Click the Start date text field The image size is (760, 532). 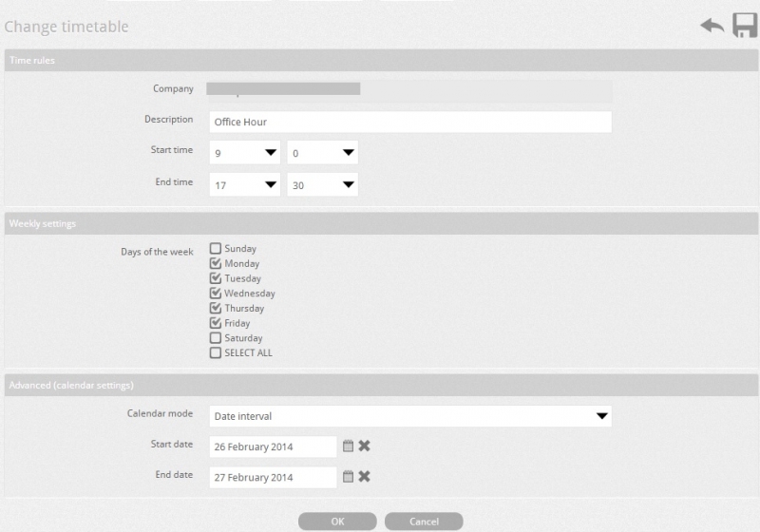tap(273, 446)
